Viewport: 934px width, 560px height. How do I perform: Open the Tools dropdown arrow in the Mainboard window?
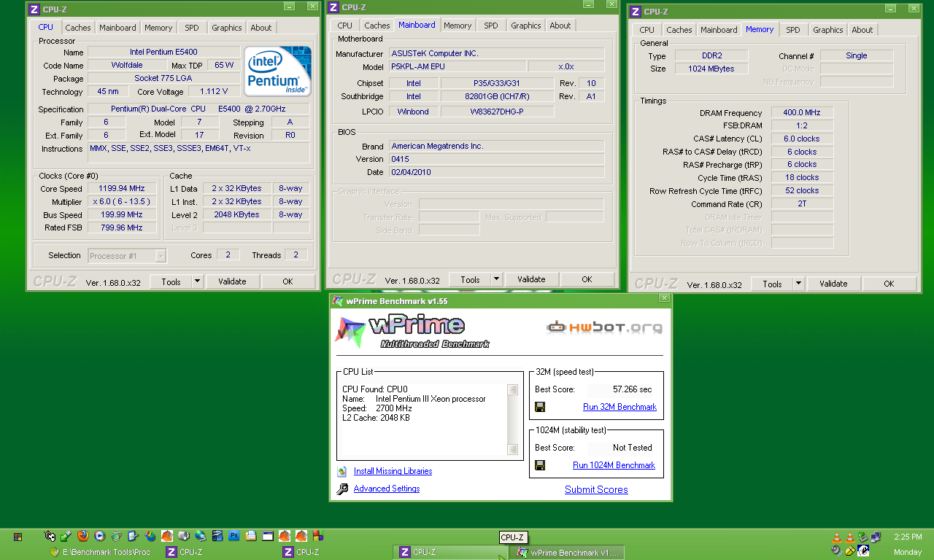496,279
